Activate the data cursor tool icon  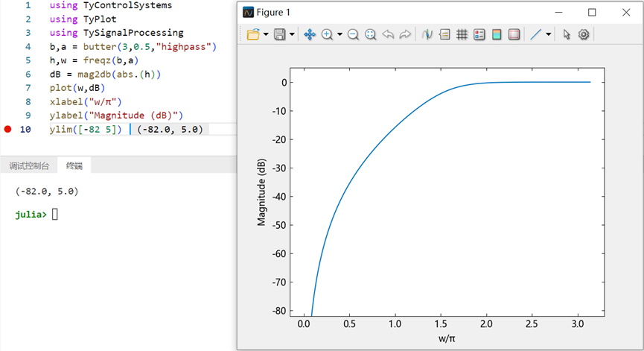click(427, 34)
